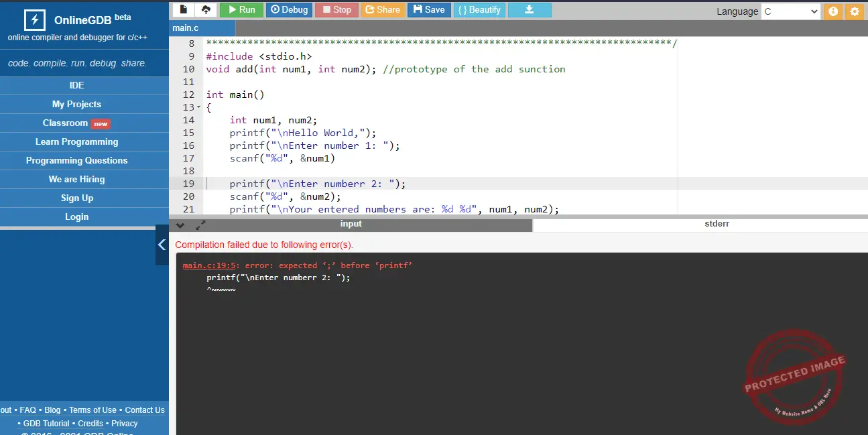
Task: Click the info icon next to settings
Action: (x=833, y=11)
